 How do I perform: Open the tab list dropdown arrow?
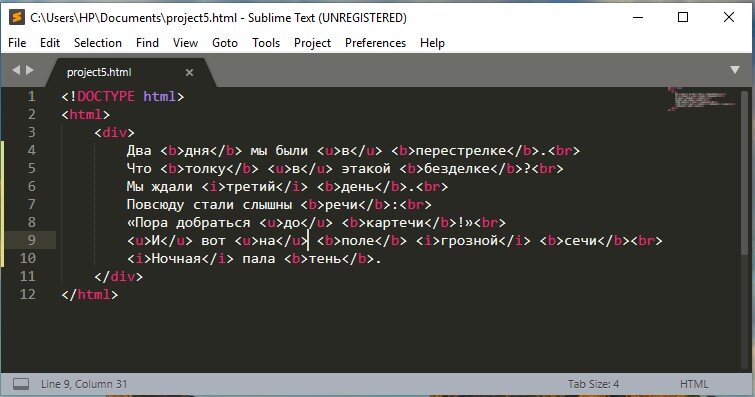735,70
